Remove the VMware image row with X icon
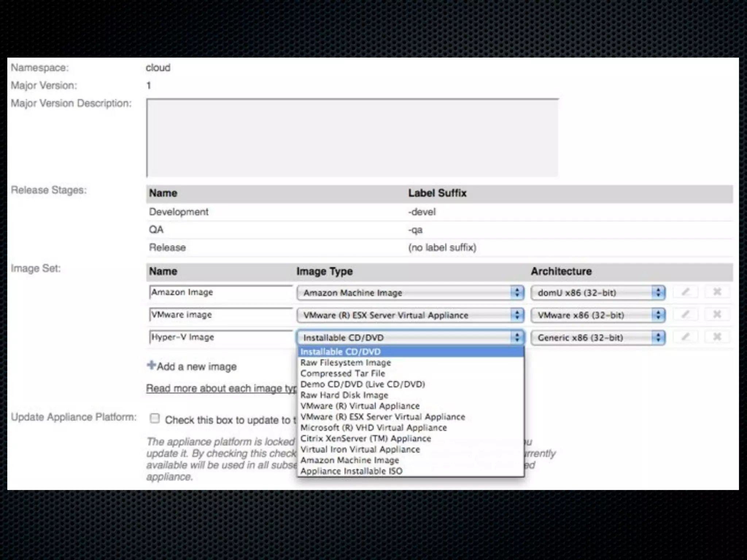Image resolution: width=747 pixels, height=560 pixels. point(717,314)
